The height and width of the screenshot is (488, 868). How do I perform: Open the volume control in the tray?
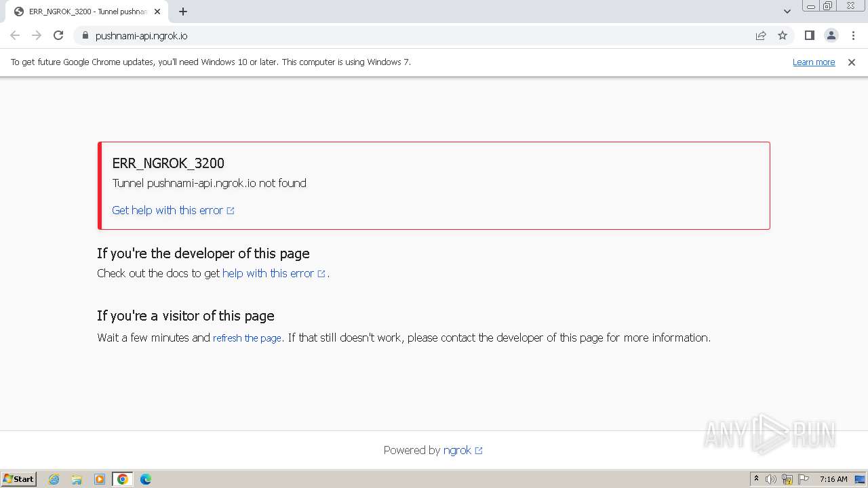(771, 479)
